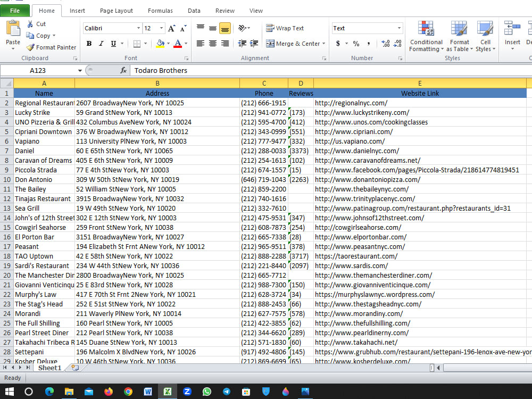532x399 pixels.
Task: Select column E header
Action: click(x=420, y=83)
